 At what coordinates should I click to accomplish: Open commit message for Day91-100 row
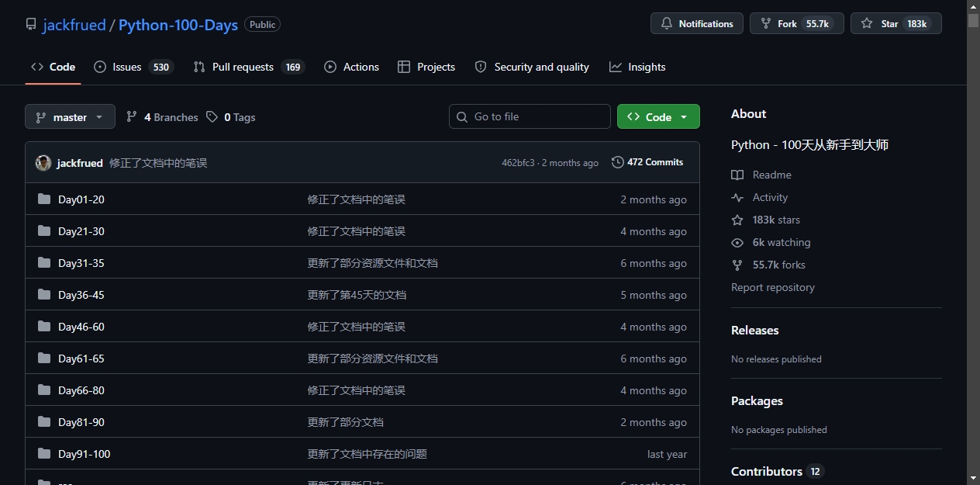point(367,454)
